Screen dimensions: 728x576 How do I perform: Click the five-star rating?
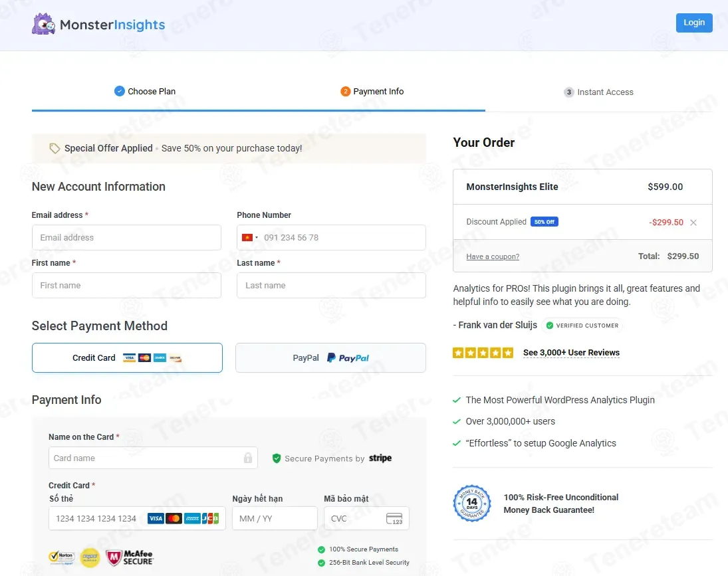point(483,353)
